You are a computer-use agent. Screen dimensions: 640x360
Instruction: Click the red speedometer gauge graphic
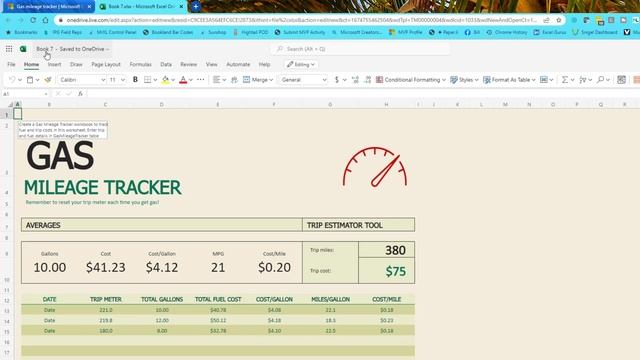click(375, 167)
